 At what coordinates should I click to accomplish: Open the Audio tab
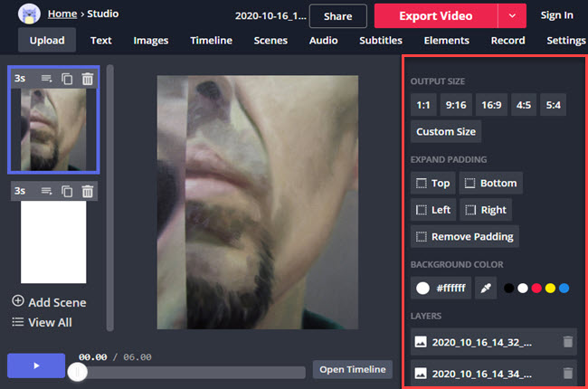click(x=323, y=41)
